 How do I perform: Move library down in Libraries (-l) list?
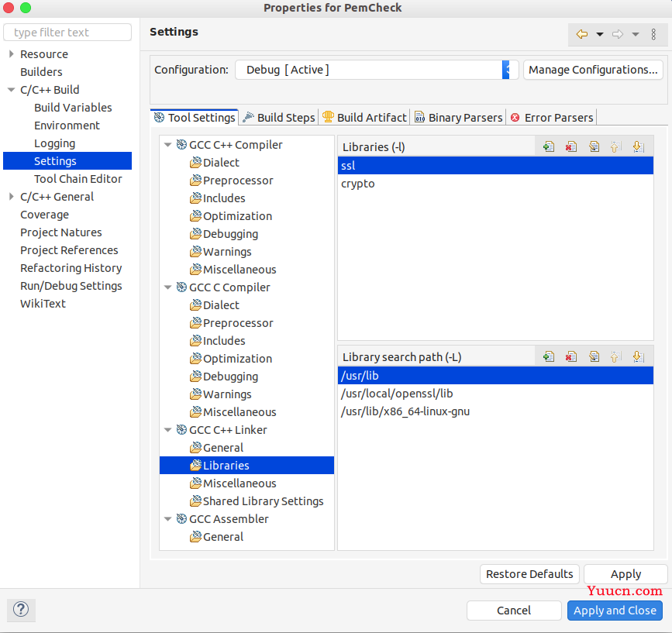tap(638, 146)
